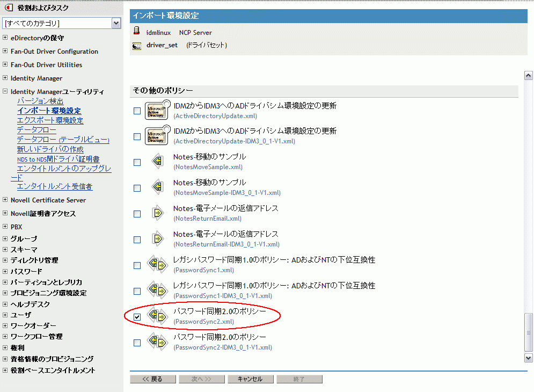Viewport: 534px width, 392px height.
Task: Click the キャンセル button
Action: pyautogui.click(x=250, y=379)
